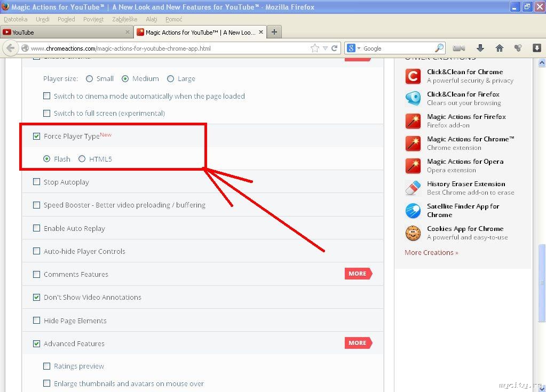Screen dimensions: 546x392
Task: Enable Speed Booster video preloading
Action: (x=37, y=205)
